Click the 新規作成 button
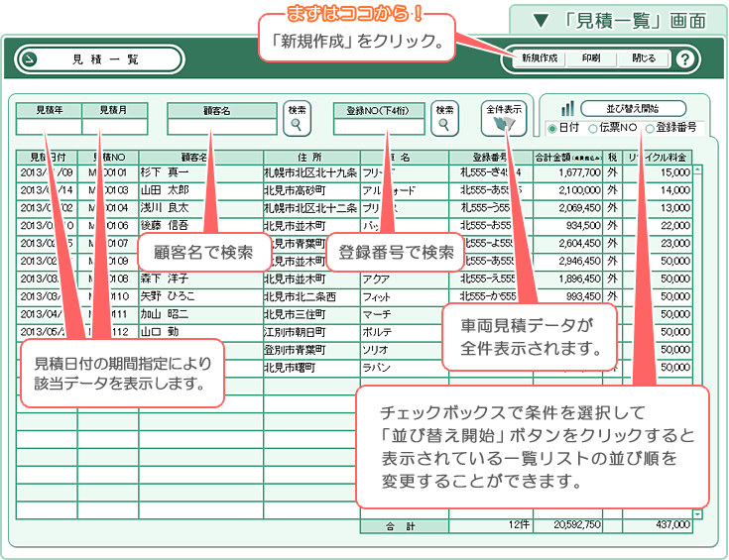This screenshot has width=729, height=560. (540, 58)
